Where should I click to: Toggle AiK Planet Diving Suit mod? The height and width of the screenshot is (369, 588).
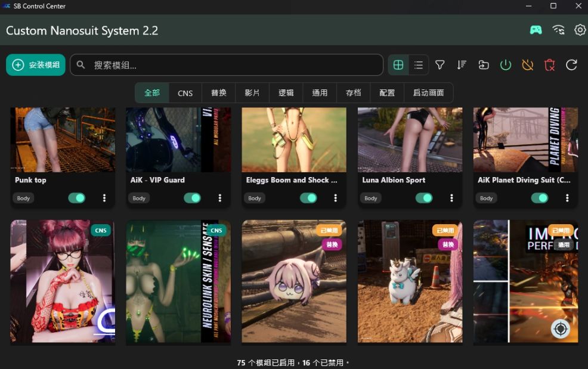540,198
